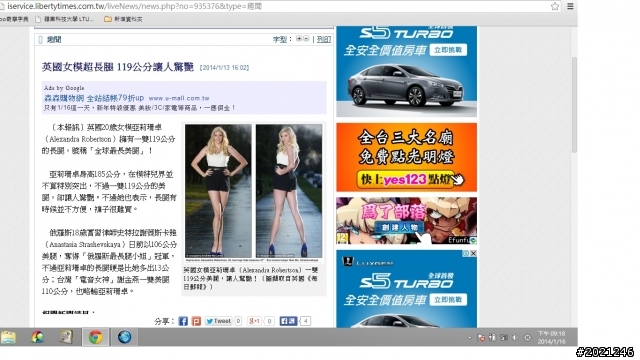The height and width of the screenshot is (360, 640).
Task: Close the bottom Luxgen ad with X
Action: pos(473,253)
